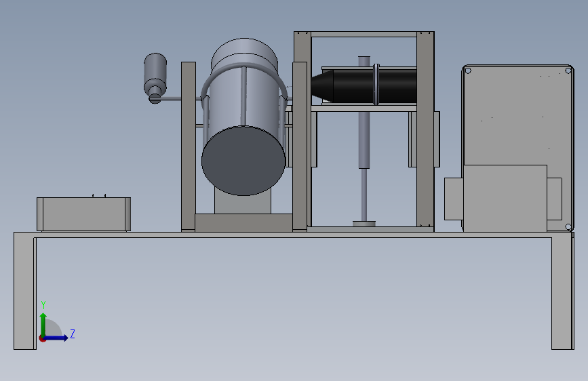
Task: Select the horizontal shelf under the black barrel
Action: click(x=364, y=108)
